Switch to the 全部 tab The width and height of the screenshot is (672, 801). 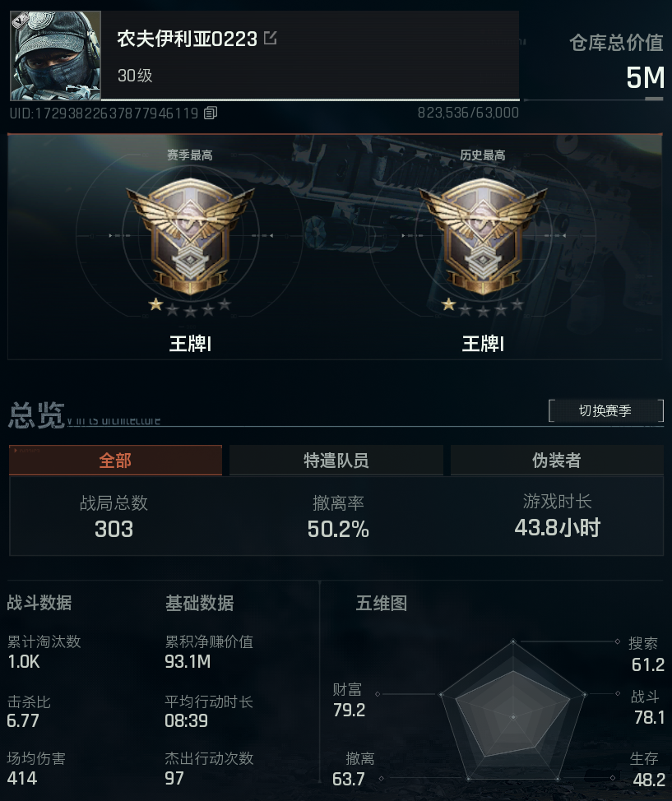[x=115, y=461]
